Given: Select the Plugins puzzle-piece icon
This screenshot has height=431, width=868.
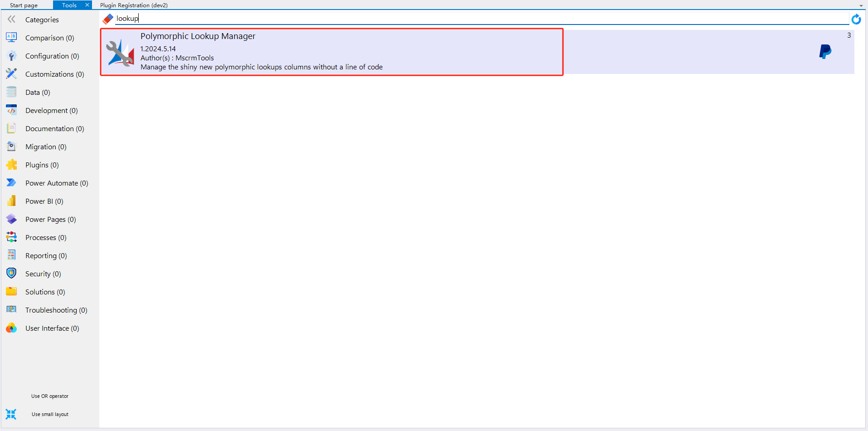Looking at the screenshot, I should 11,164.
